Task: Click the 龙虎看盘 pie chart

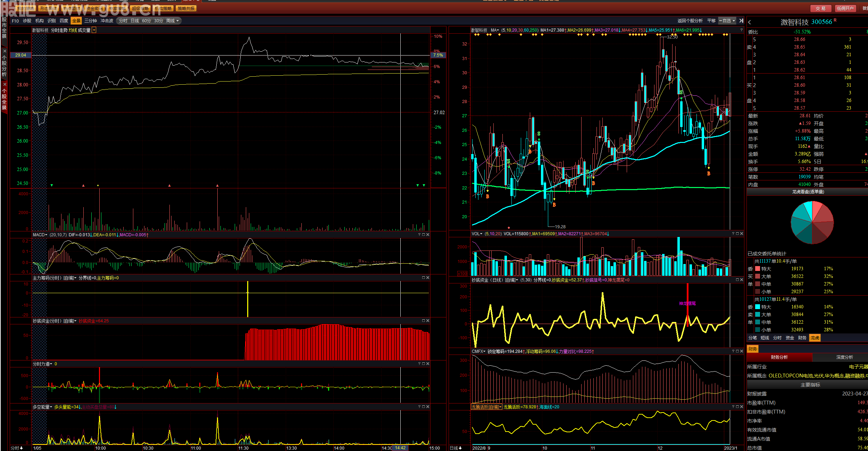Action: (812, 222)
